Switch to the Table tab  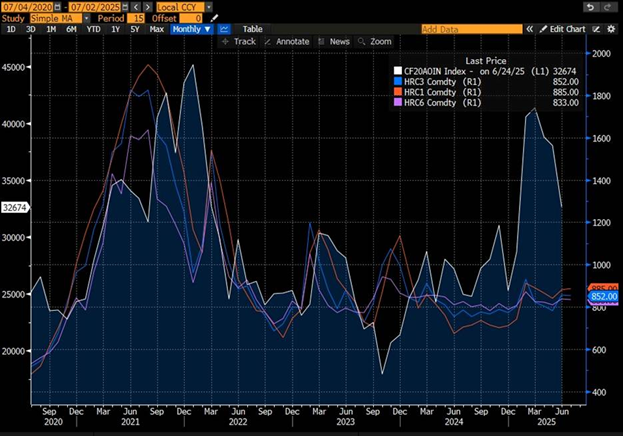click(x=253, y=29)
